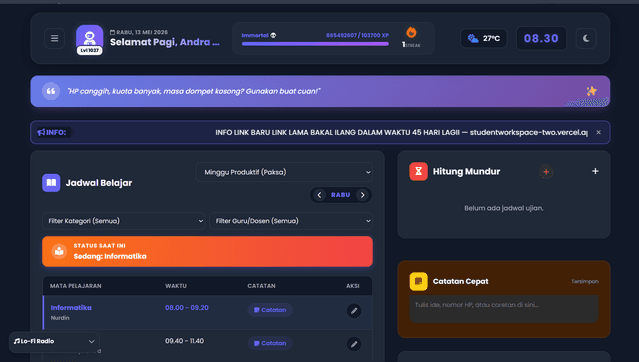Click the WAKTU column header
639x362 pixels.
(x=176, y=286)
